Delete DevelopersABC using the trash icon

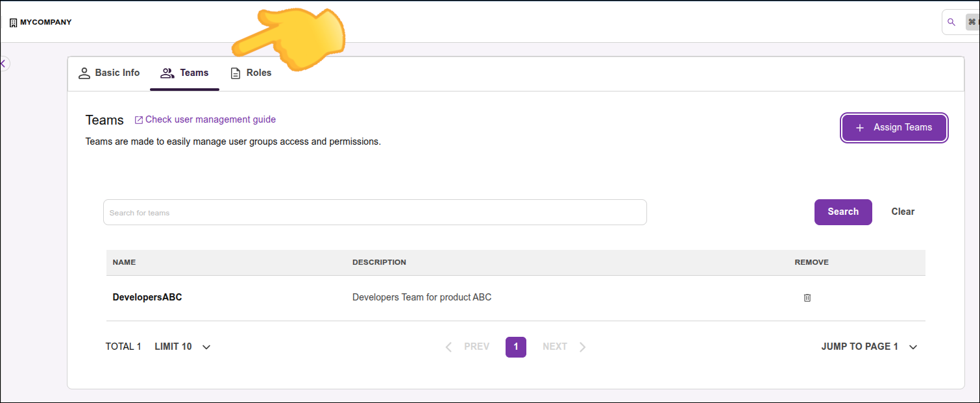(x=807, y=298)
